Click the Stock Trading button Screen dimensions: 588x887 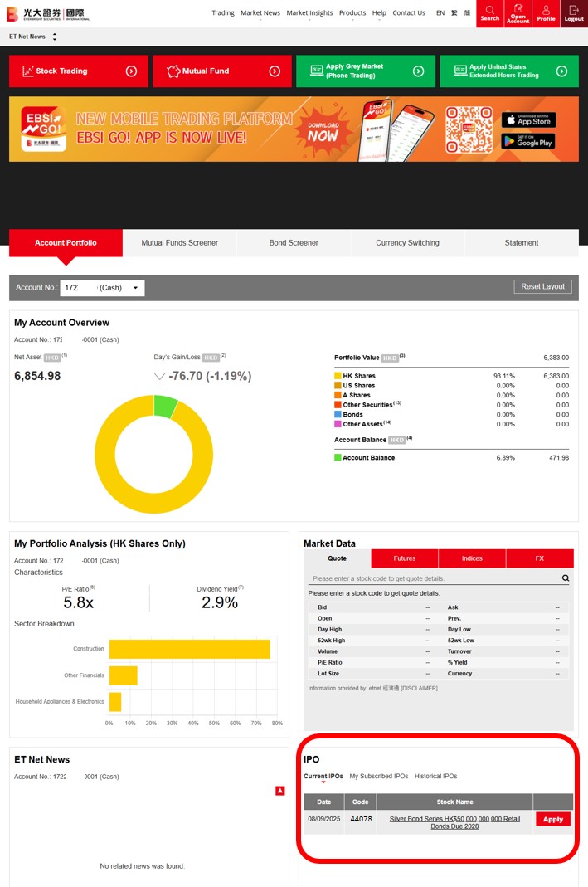pyautogui.click(x=79, y=71)
